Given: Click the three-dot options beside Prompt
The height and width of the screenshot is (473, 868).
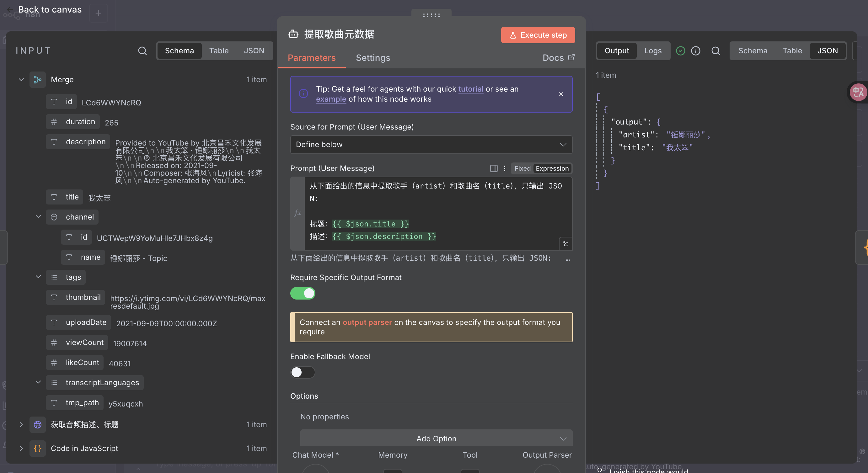Looking at the screenshot, I should [504, 168].
